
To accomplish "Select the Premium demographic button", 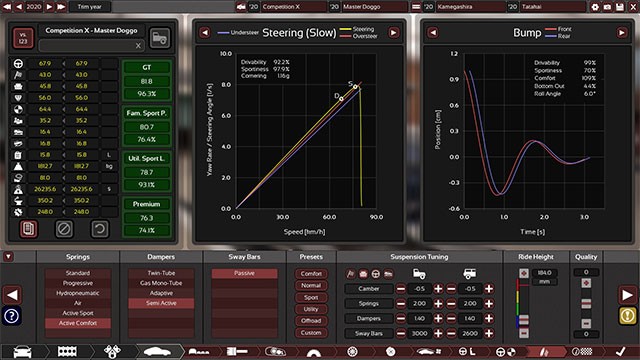I will [147, 204].
